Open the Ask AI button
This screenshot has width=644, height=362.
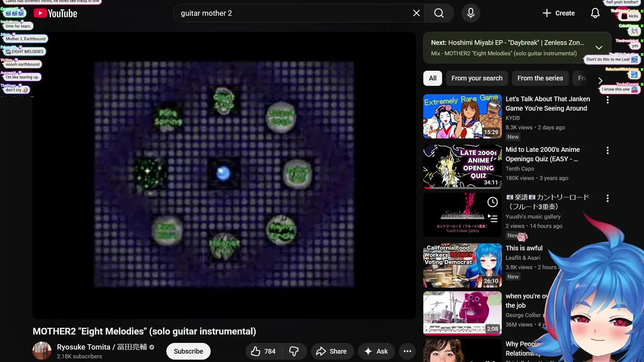click(x=375, y=351)
